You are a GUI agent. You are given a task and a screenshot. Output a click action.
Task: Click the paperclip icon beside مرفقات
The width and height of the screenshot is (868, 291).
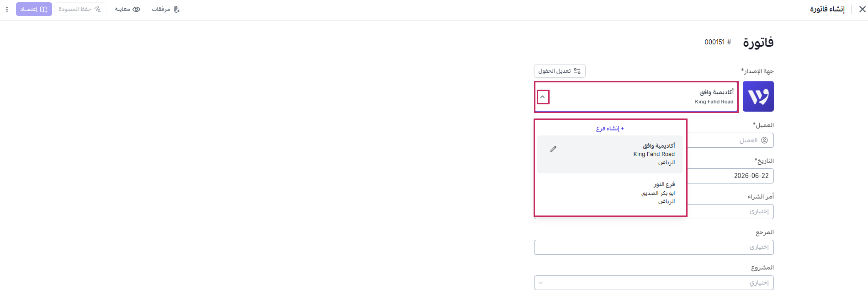pyautogui.click(x=177, y=9)
